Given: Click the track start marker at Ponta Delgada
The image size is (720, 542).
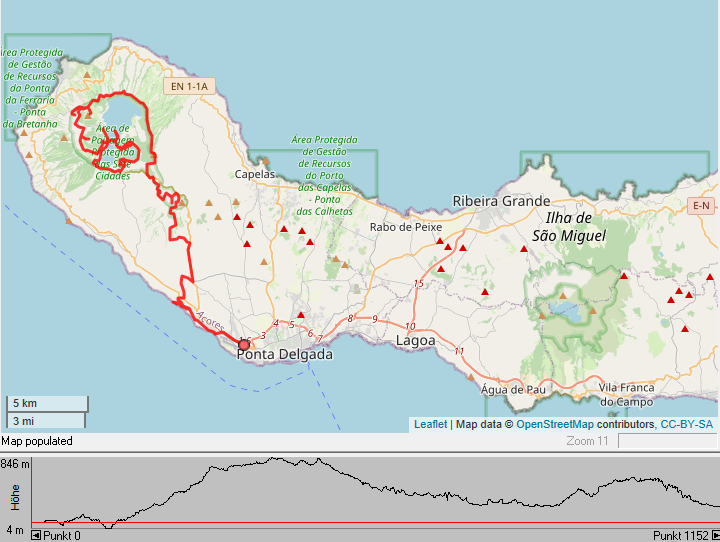Looking at the screenshot, I should 244,344.
